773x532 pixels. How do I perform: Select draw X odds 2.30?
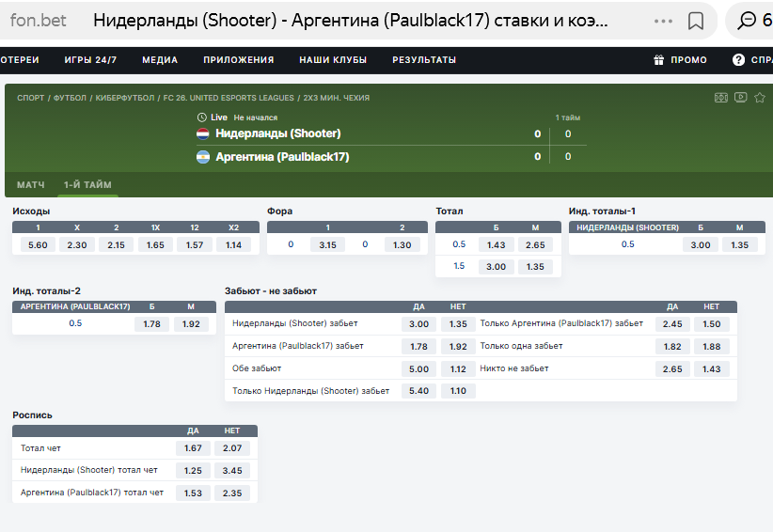click(77, 244)
